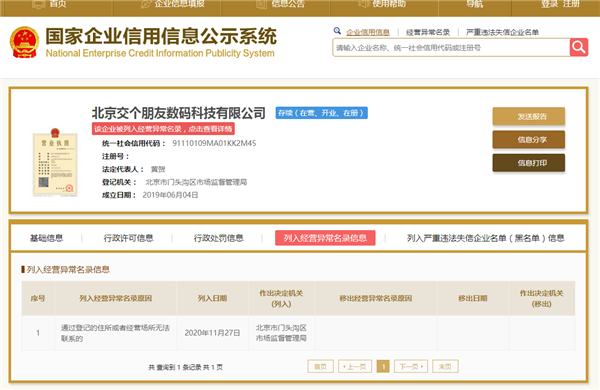The height and width of the screenshot is (390, 600).
Task: Click the national emblem logo
Action: pyautogui.click(x=24, y=42)
